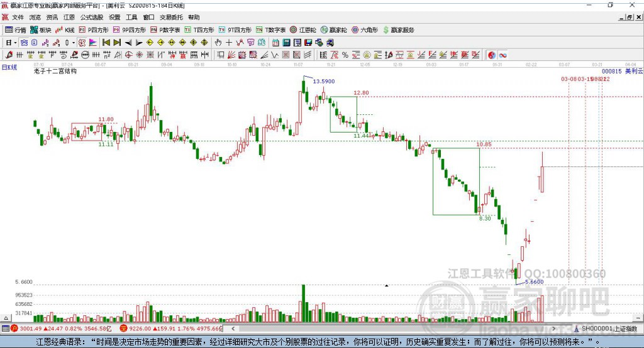This screenshot has width=644, height=348.
Task: Click the first yellow diamond arrow icon
Action: click(x=150, y=43)
